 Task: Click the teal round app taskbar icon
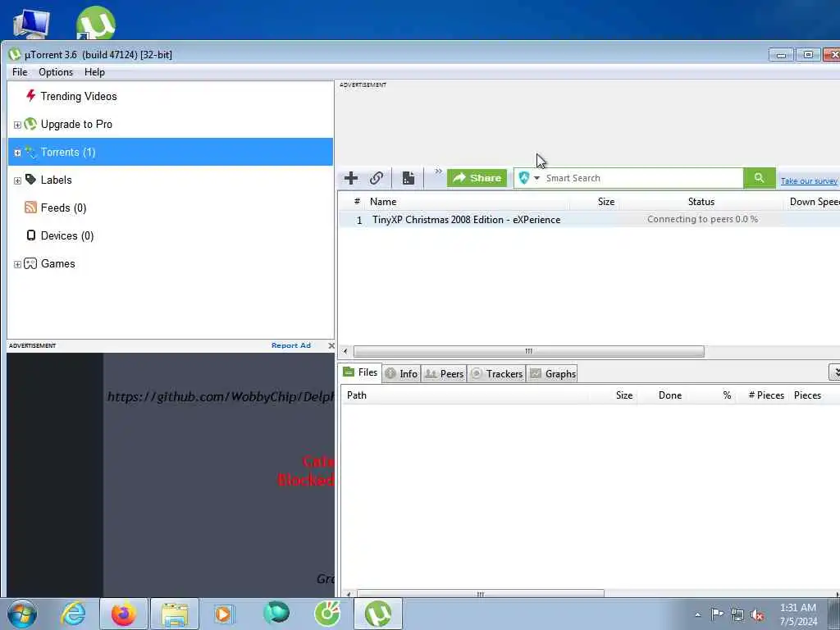276,613
